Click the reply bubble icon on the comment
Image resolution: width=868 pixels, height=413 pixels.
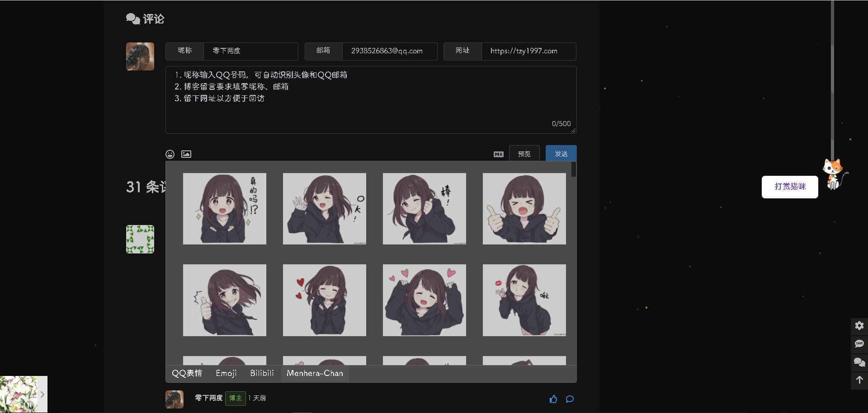click(x=570, y=399)
